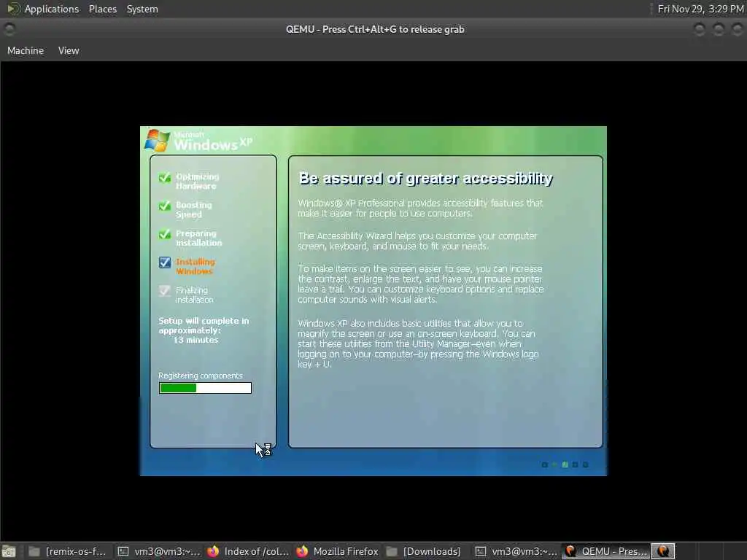747x560 pixels.
Task: Click the Firefox icon beside Index of /col...
Action: (x=213, y=551)
